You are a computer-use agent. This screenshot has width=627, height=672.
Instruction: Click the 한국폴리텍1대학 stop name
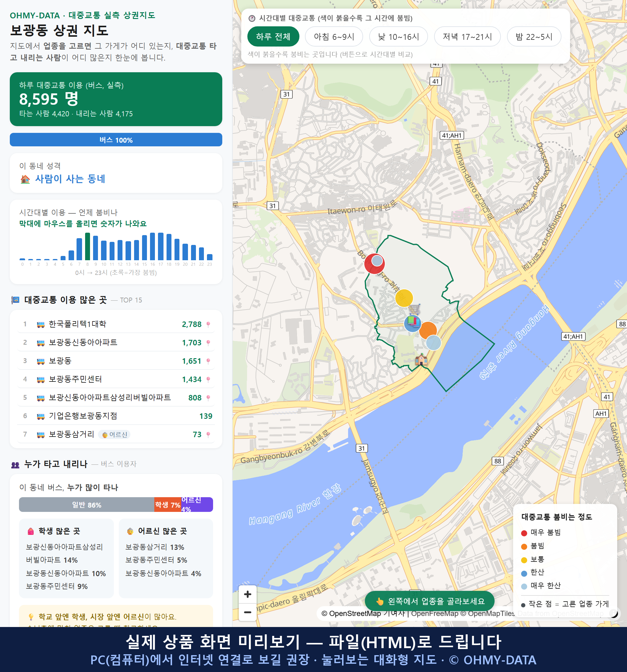[77, 324]
